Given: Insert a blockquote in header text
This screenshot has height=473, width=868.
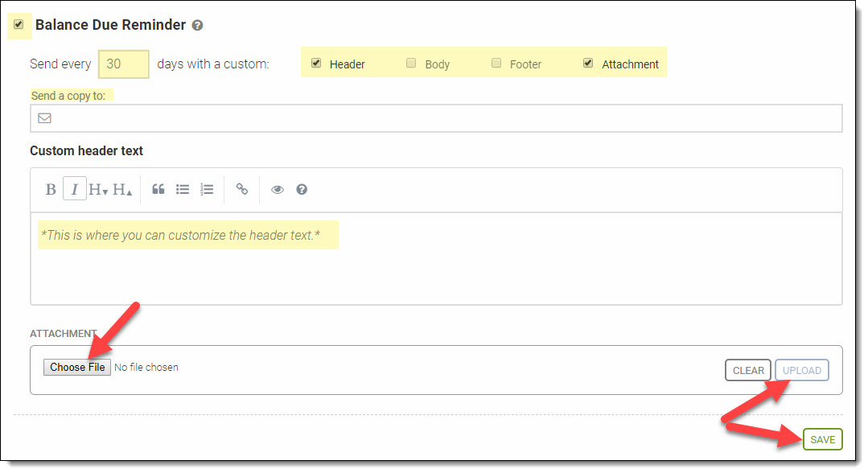Looking at the screenshot, I should pos(158,190).
